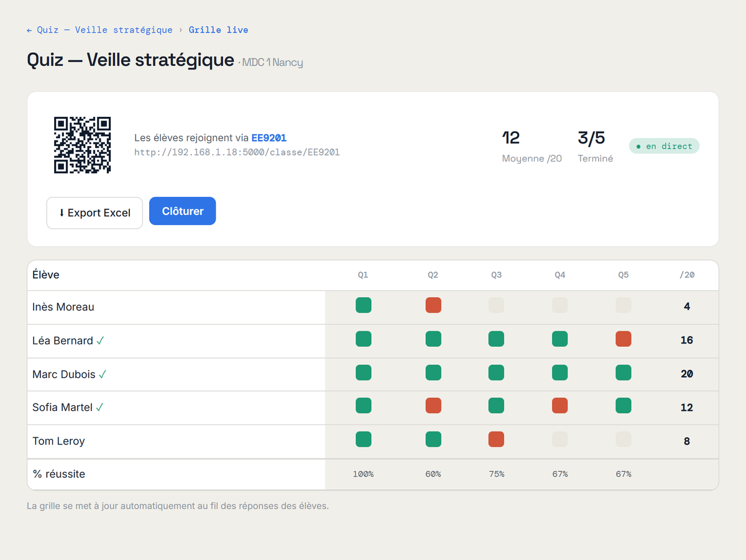The height and width of the screenshot is (560, 746).
Task: Click the QR code image
Action: point(82,145)
